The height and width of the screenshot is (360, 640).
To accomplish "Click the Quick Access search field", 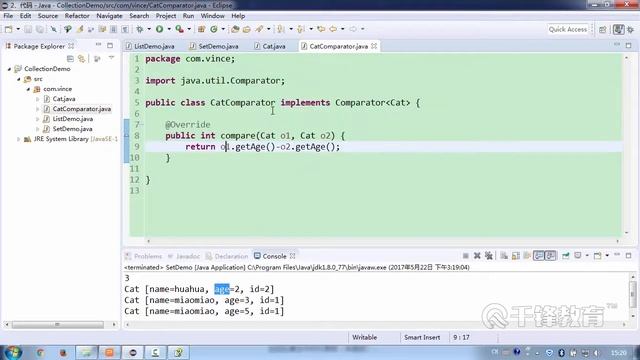I will click(x=568, y=29).
